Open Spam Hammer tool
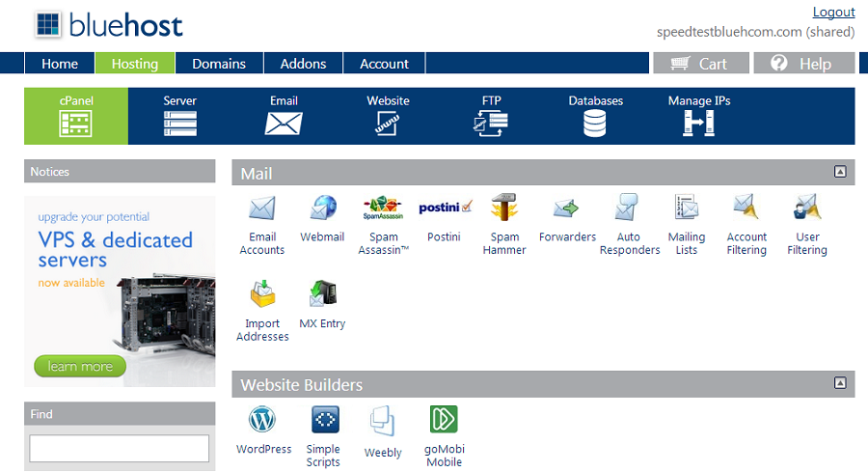 click(503, 224)
